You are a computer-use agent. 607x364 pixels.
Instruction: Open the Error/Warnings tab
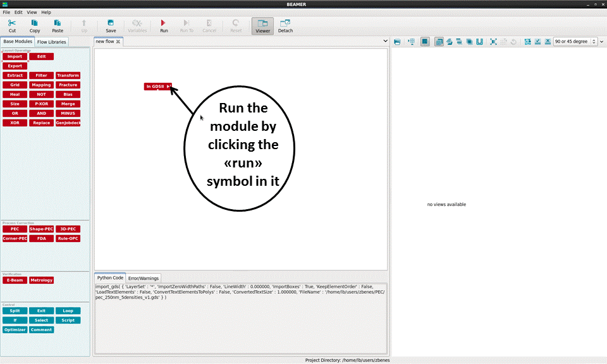pos(144,277)
